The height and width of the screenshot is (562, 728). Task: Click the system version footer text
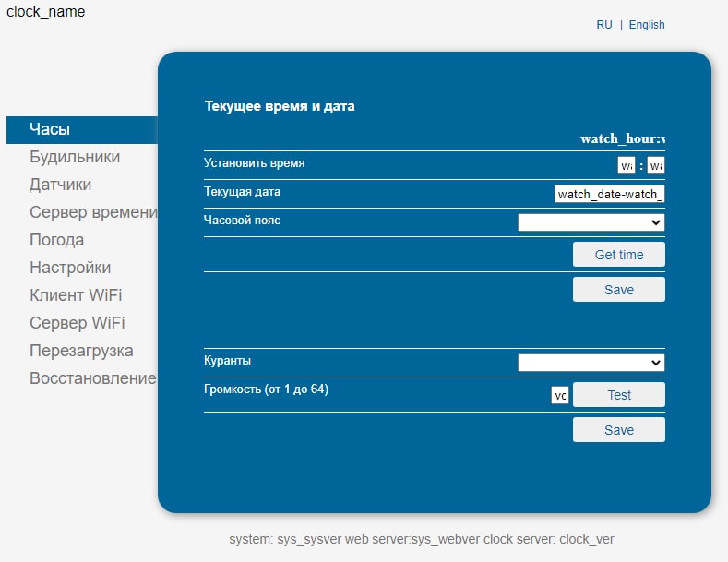pos(422,539)
